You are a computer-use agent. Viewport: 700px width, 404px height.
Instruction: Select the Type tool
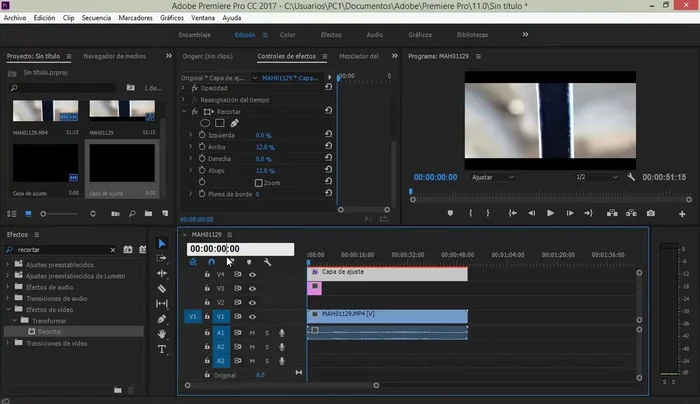(x=162, y=349)
